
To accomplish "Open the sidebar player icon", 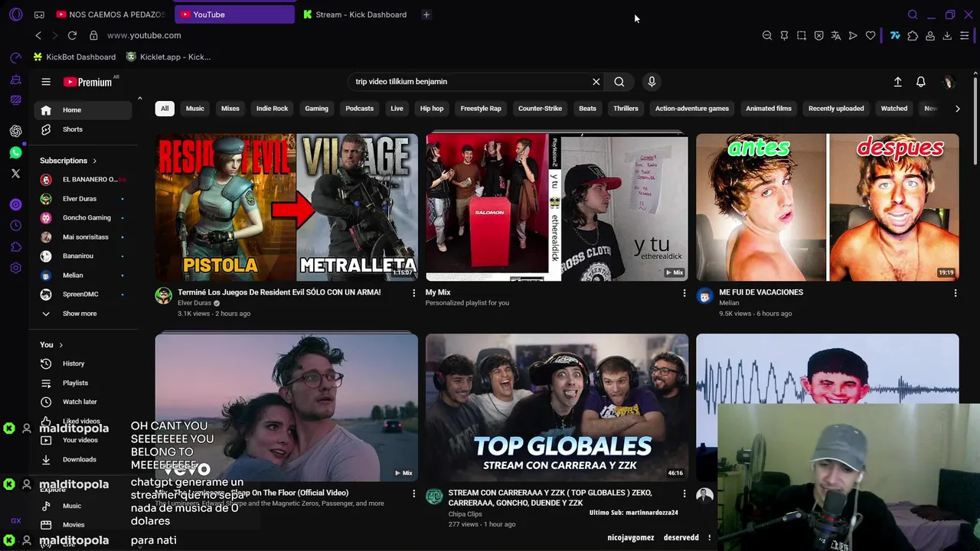I will (x=16, y=204).
